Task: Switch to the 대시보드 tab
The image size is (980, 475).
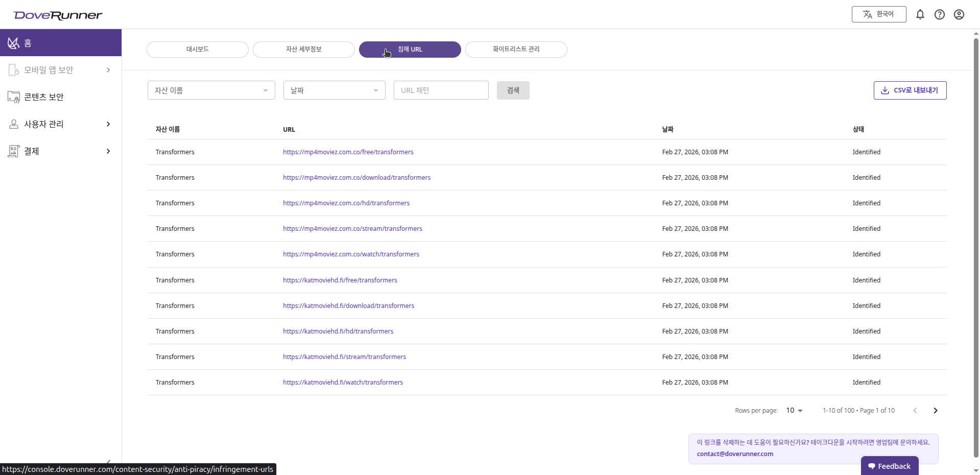Action: point(197,50)
